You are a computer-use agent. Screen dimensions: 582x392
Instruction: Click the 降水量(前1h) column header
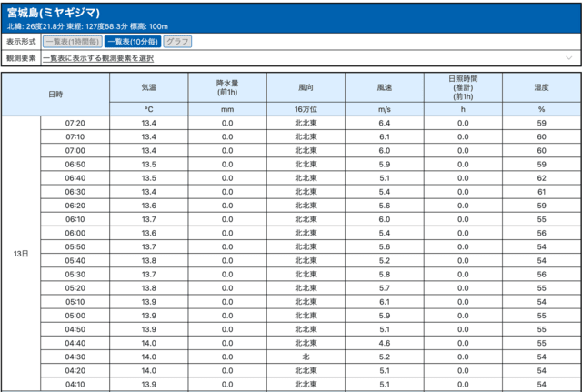(227, 87)
